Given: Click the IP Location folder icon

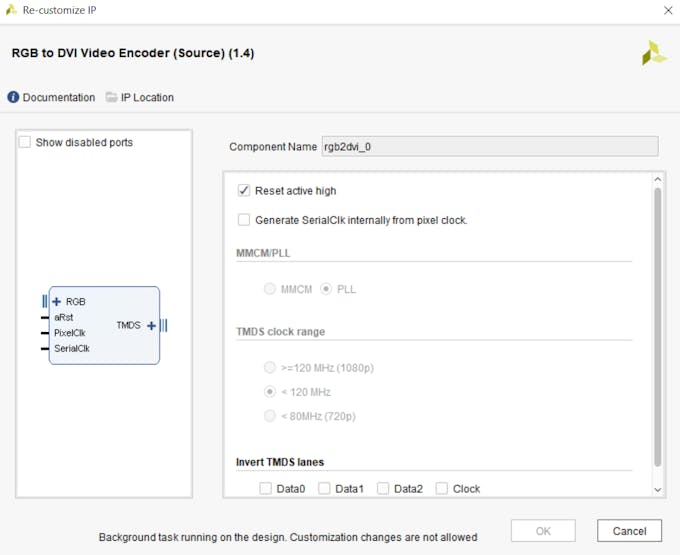Looking at the screenshot, I should coord(111,97).
